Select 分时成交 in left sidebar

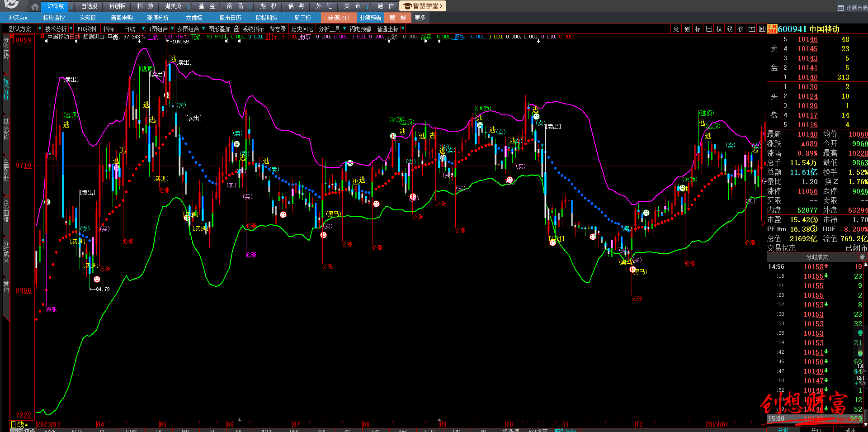click(x=6, y=252)
